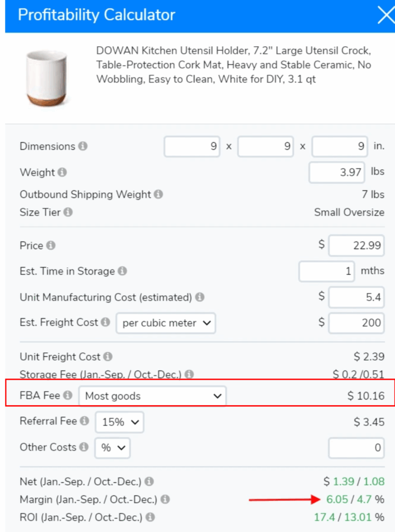395x532 pixels.
Task: Open the Outbound Shipping Weight tooltip icon
Action: pos(158,195)
